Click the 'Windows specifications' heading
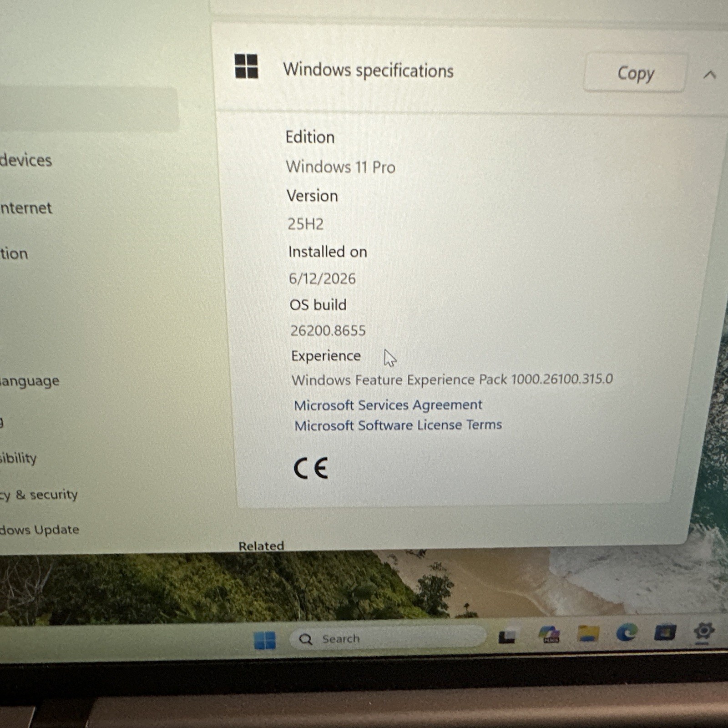Image resolution: width=728 pixels, height=728 pixels. 368,71
